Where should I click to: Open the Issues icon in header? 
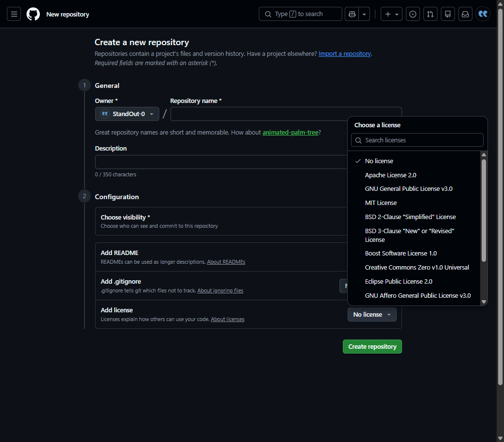[413, 14]
